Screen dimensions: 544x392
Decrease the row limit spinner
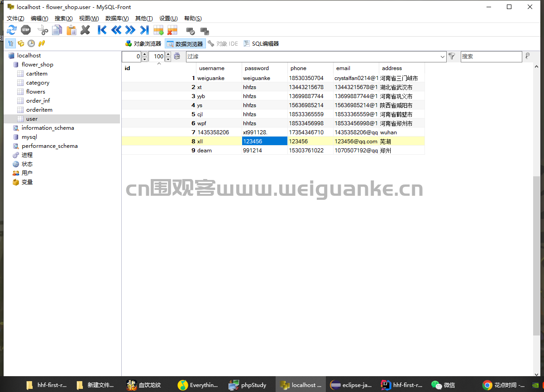[x=168, y=59]
